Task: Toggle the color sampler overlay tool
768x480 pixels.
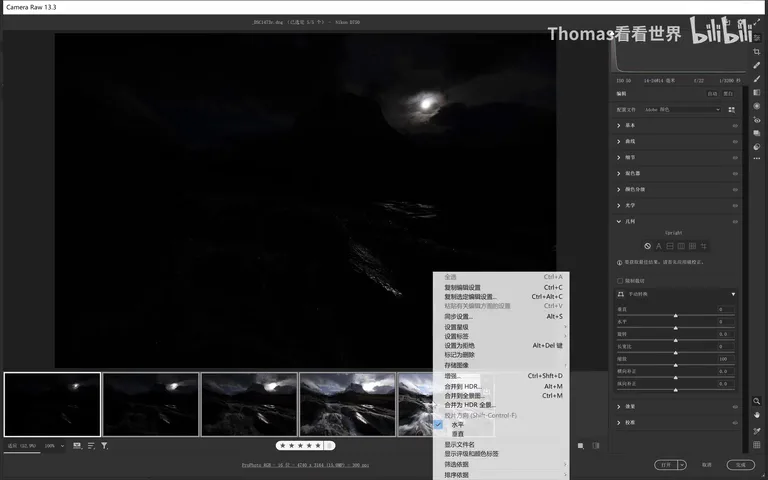Action: click(757, 431)
